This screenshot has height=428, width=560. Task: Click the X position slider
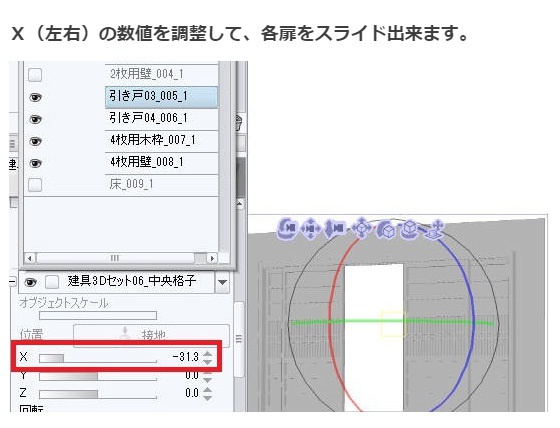[98, 358]
